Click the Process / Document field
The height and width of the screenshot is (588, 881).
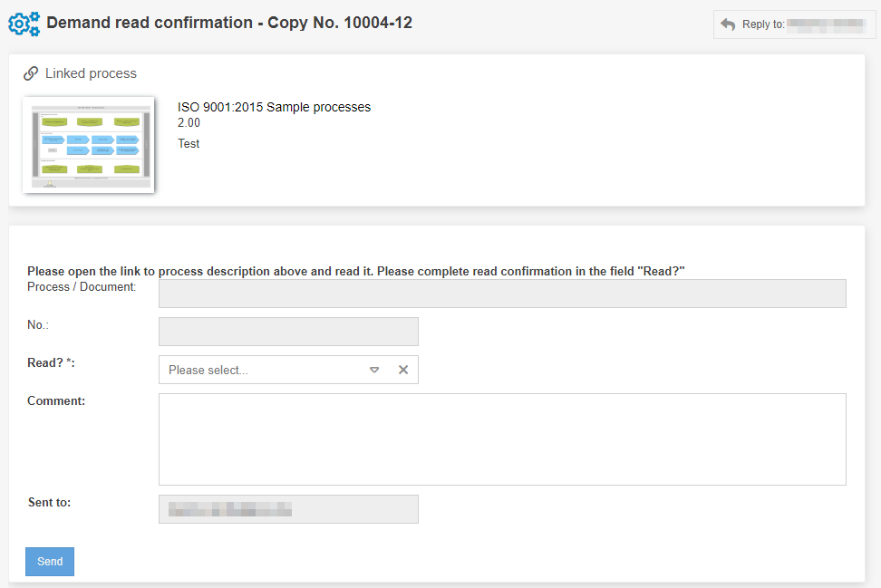click(x=502, y=294)
